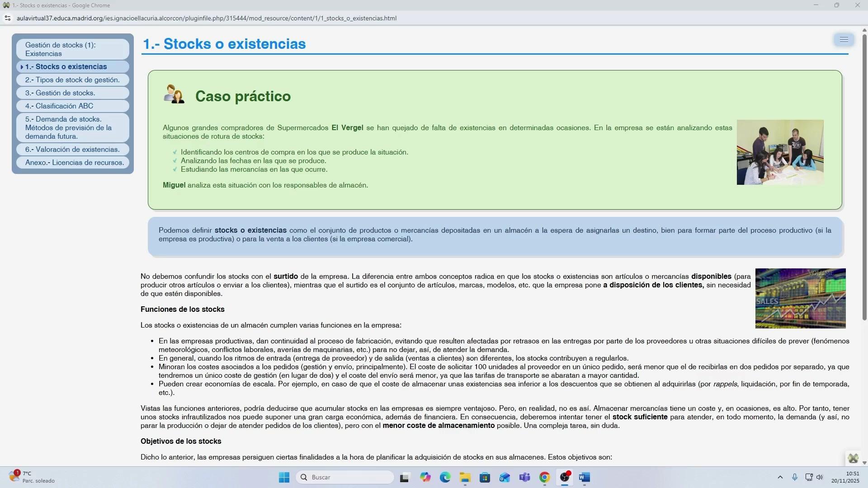868x488 pixels.
Task: Click the page vertical scrollbar thumb
Action: point(864,176)
